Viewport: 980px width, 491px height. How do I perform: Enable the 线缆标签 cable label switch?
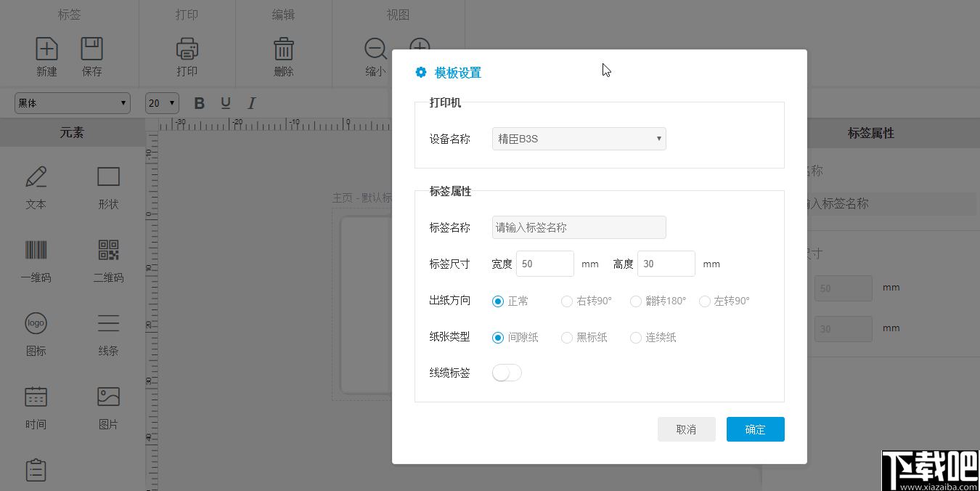pos(507,373)
